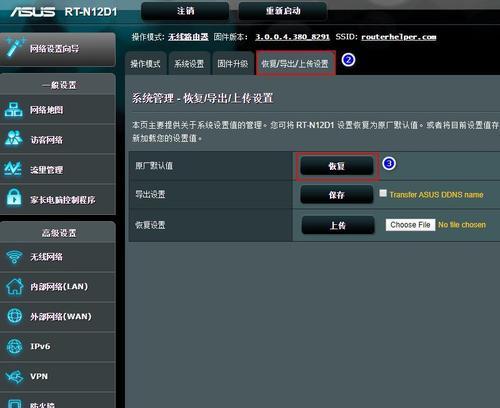500x408 pixels.
Task: Click the 恢复设置 row label
Action: tap(150, 225)
